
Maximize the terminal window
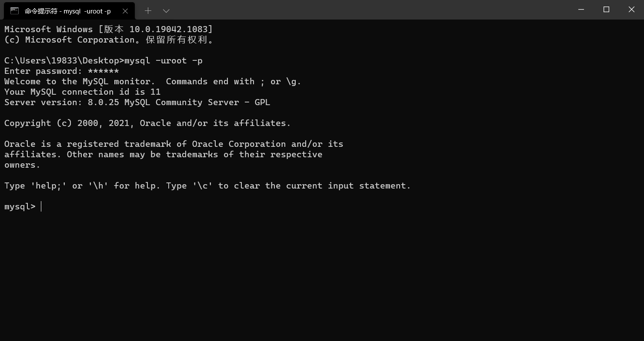pos(606,10)
